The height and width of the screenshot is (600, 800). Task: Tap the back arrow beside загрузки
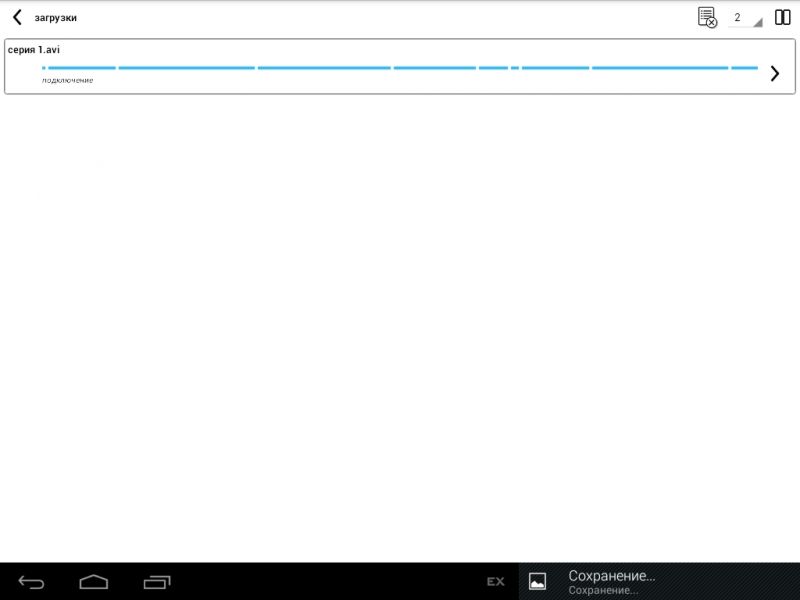[x=17, y=17]
